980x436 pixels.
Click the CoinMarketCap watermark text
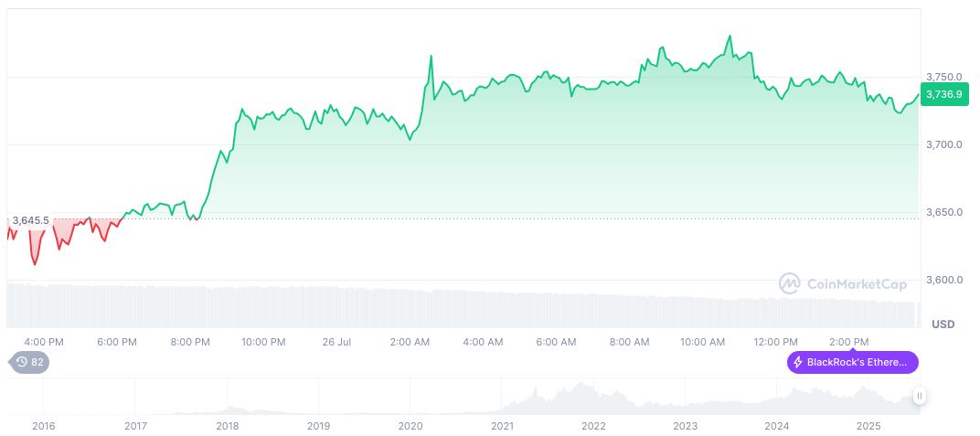click(x=854, y=284)
